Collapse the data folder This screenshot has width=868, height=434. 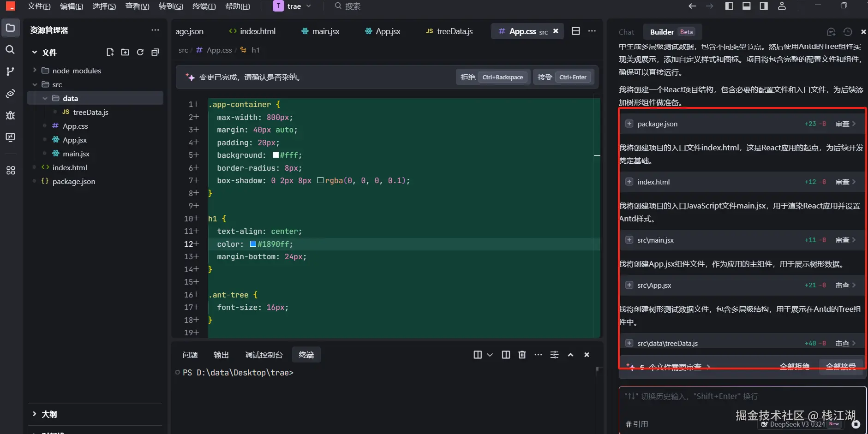point(45,98)
